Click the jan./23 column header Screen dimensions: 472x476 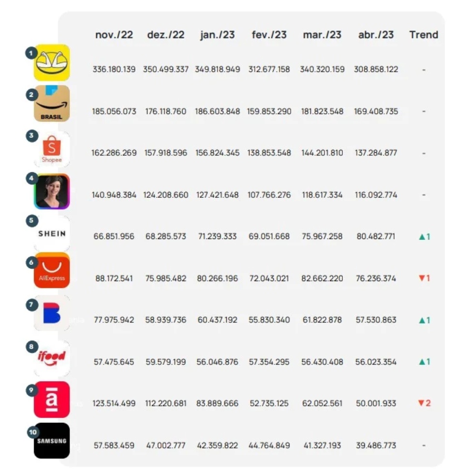[217, 35]
